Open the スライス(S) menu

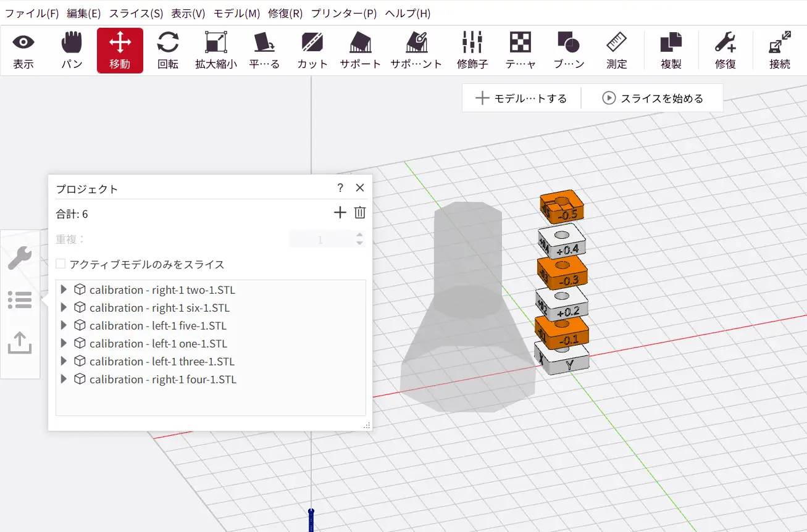pyautogui.click(x=136, y=13)
